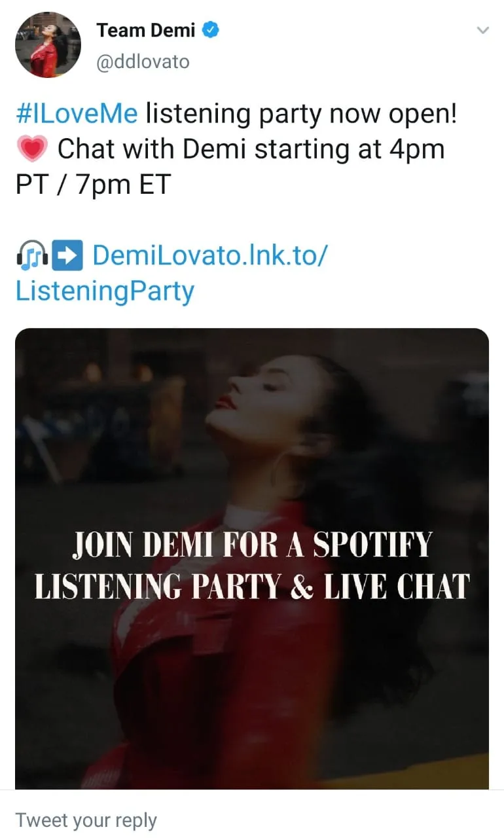Viewport: 504px width, 838px height.
Task: Click the text 'listening party now open!'
Action: pyautogui.click(x=301, y=114)
